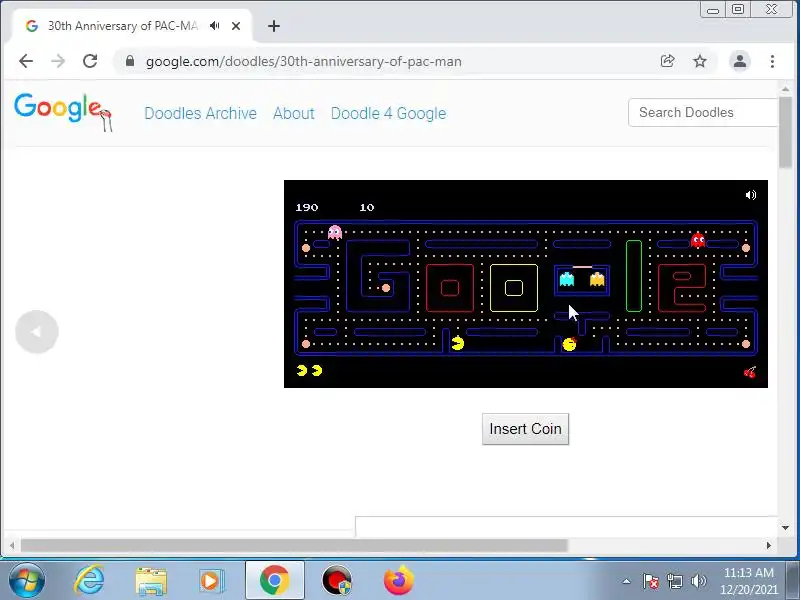Viewport: 800px width, 600px height.
Task: Mute the tab audio speaker icon
Action: coord(215,26)
